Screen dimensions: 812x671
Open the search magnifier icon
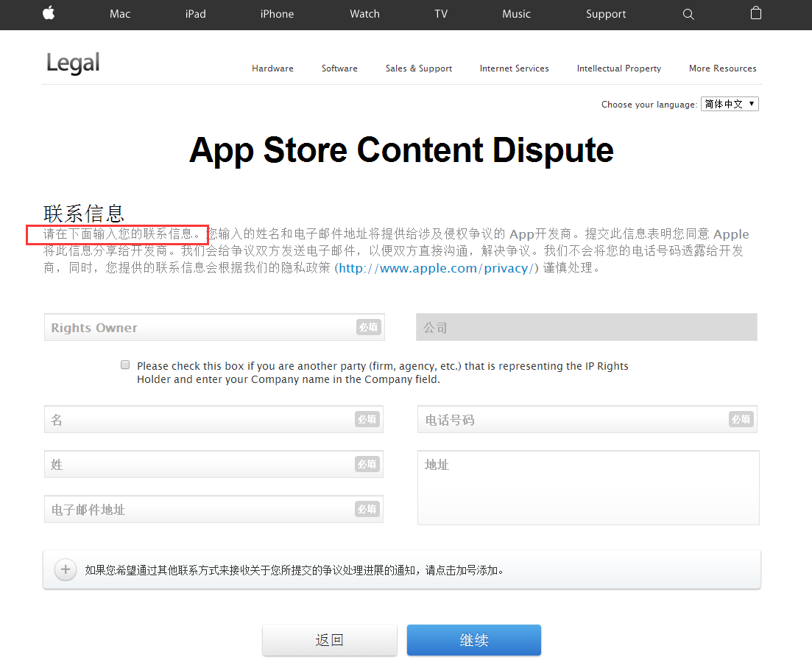pos(688,14)
